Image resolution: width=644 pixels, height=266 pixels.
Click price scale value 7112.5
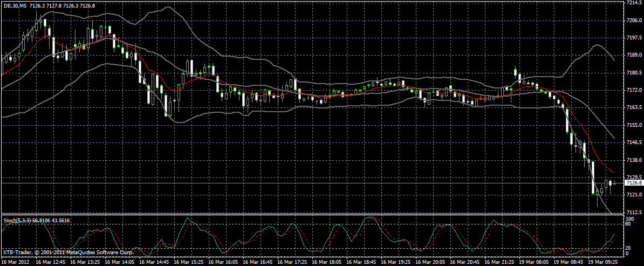coord(633,212)
